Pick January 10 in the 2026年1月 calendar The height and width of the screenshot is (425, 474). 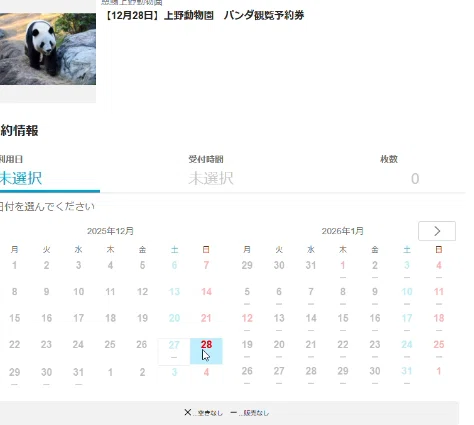pos(407,294)
